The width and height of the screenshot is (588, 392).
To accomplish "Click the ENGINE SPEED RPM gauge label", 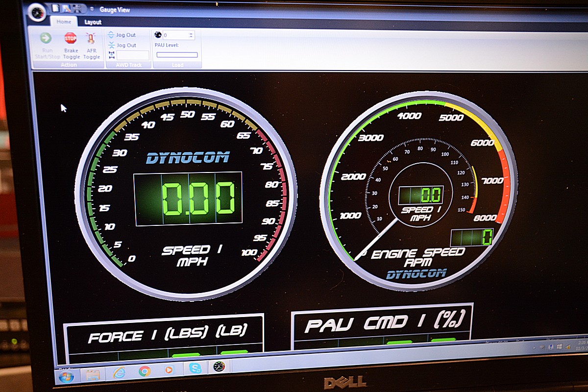I will point(417,258).
